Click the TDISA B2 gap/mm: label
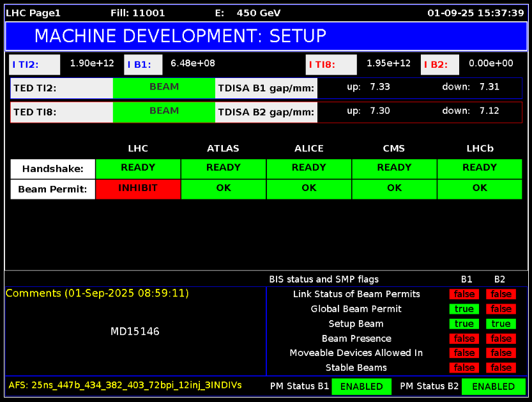This screenshot has height=402, width=532. click(266, 112)
